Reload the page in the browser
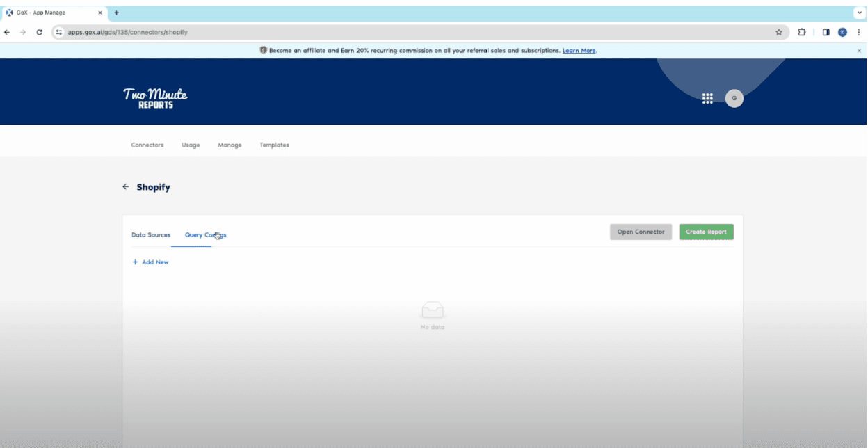Image resolution: width=868 pixels, height=448 pixels. pyautogui.click(x=40, y=32)
